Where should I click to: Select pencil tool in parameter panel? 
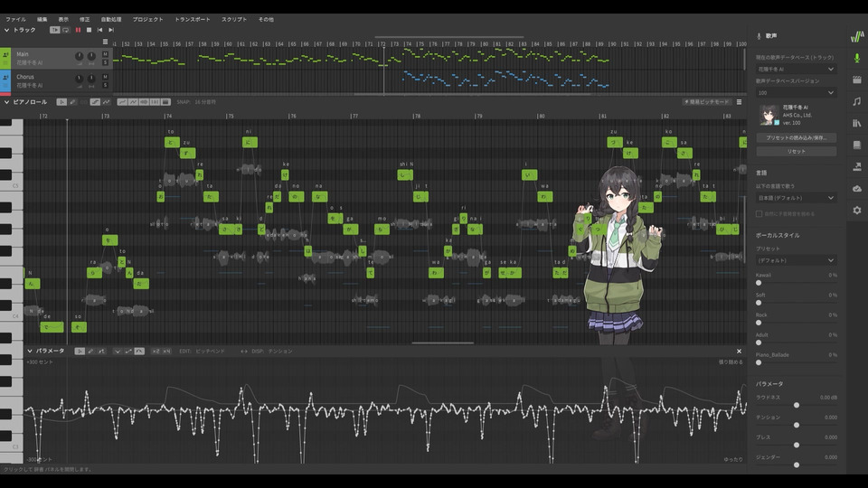tap(90, 351)
